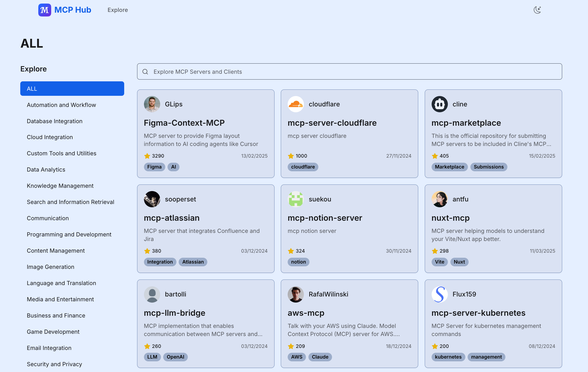Click the MCP Hub logo icon
Viewport: 588px width, 372px height.
[x=45, y=10]
